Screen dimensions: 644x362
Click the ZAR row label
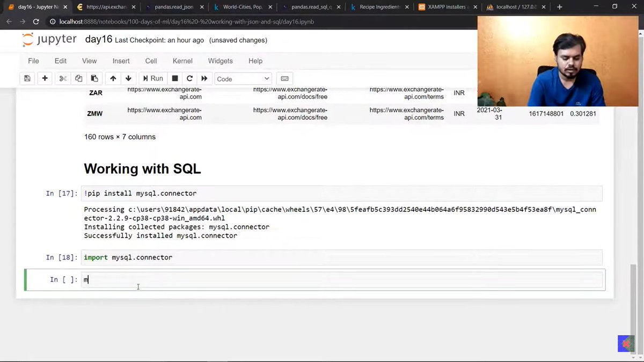pos(96,93)
